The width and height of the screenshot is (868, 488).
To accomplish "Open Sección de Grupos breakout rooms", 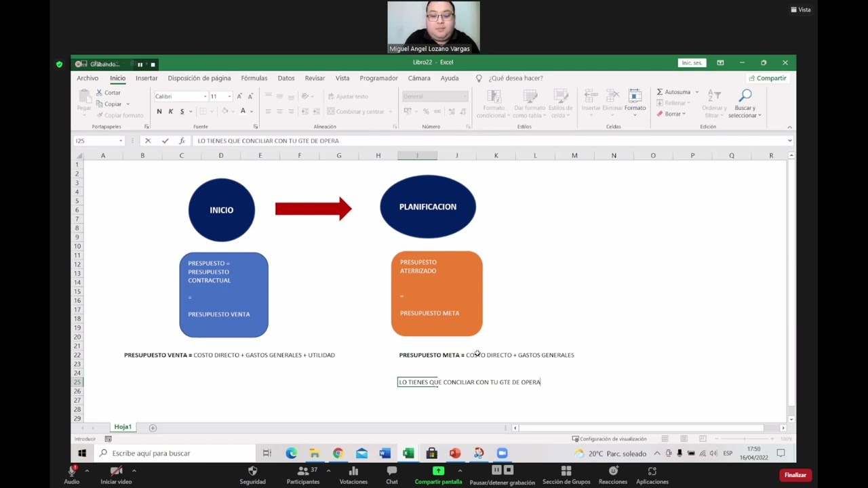I will pos(566,474).
